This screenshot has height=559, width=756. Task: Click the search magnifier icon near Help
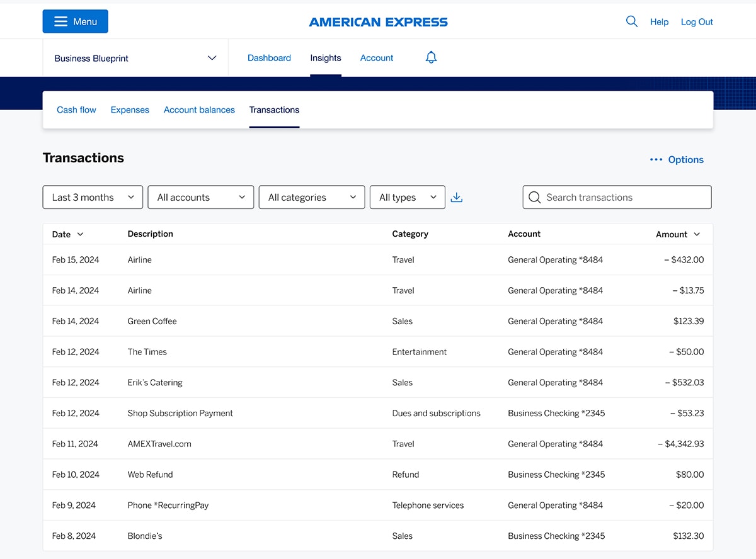[x=632, y=21]
